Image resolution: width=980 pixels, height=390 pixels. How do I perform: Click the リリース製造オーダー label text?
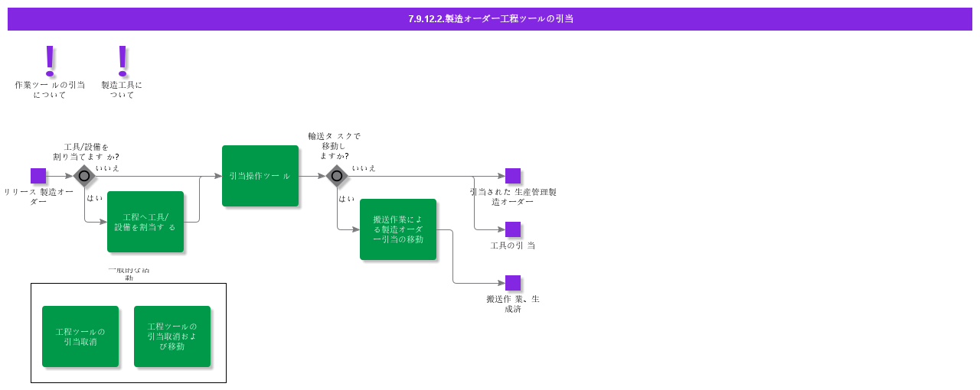38,197
